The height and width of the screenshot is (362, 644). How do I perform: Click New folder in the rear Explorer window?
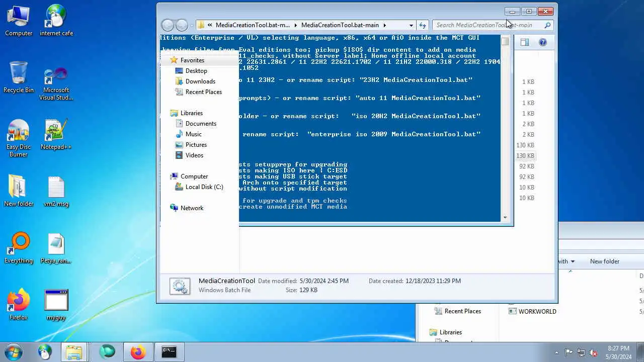point(605,261)
